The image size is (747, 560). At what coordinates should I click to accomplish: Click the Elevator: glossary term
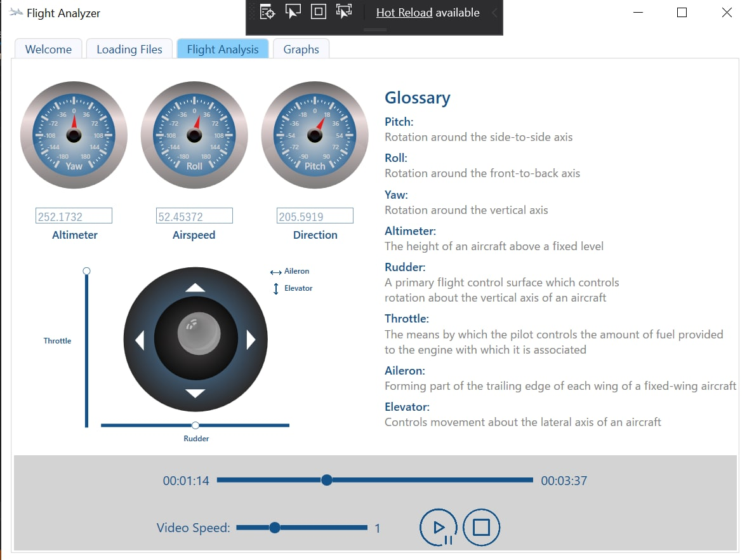pyautogui.click(x=407, y=406)
